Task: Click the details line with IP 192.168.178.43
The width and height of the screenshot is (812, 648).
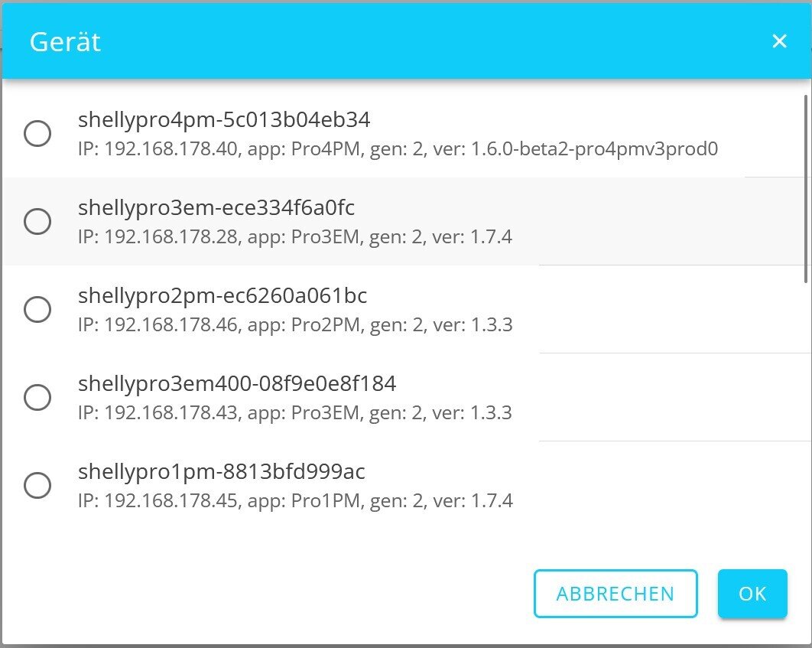Action: [x=294, y=413]
